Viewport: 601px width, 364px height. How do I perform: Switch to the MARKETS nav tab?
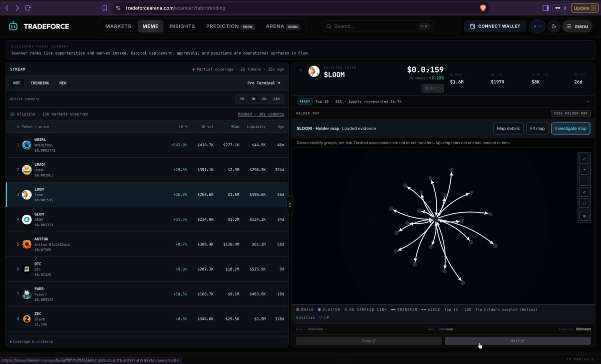click(118, 27)
